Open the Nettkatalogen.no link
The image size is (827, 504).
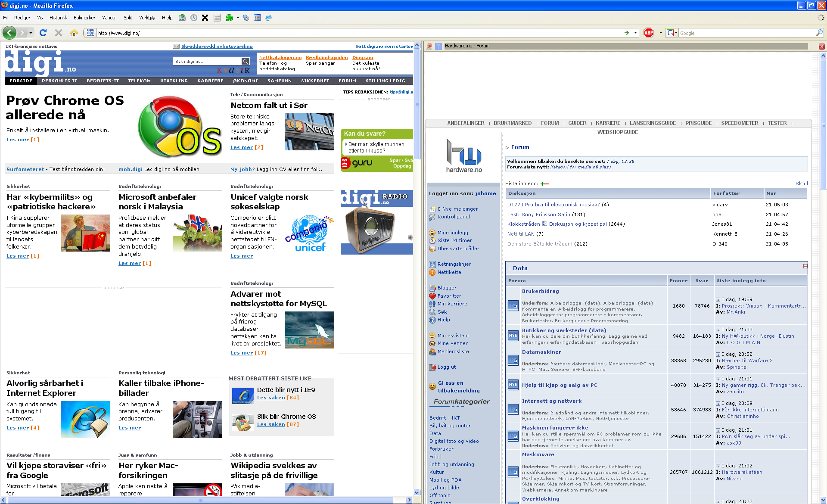[x=280, y=57]
